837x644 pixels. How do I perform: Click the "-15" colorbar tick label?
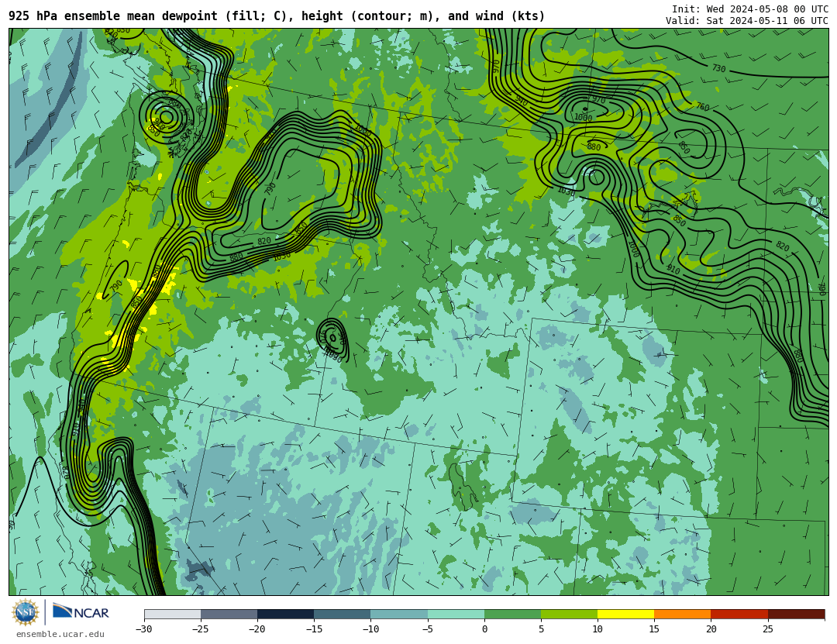(x=313, y=629)
